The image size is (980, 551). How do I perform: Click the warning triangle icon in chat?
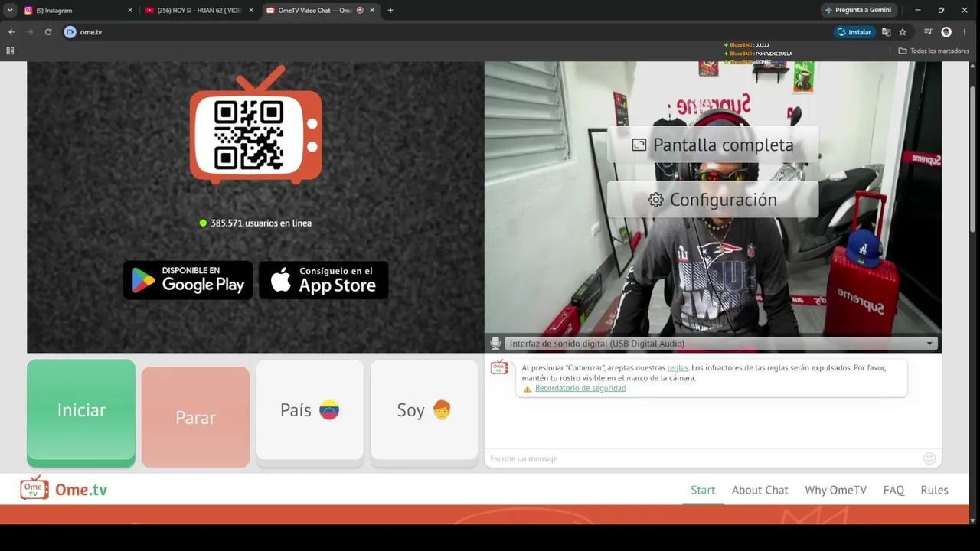(x=528, y=389)
